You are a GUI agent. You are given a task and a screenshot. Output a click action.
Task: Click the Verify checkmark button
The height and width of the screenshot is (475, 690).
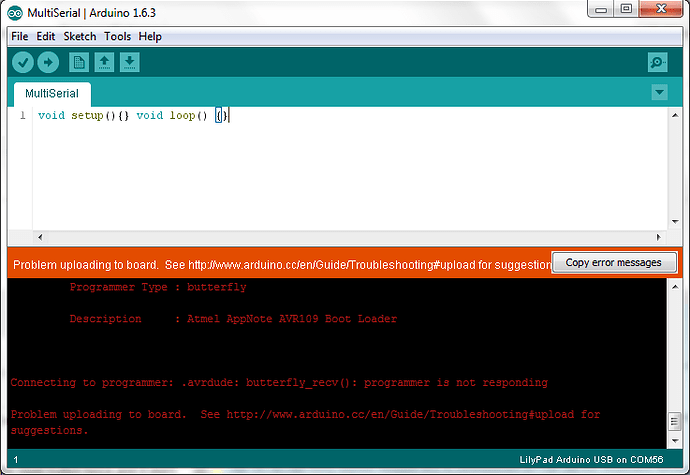click(23, 63)
